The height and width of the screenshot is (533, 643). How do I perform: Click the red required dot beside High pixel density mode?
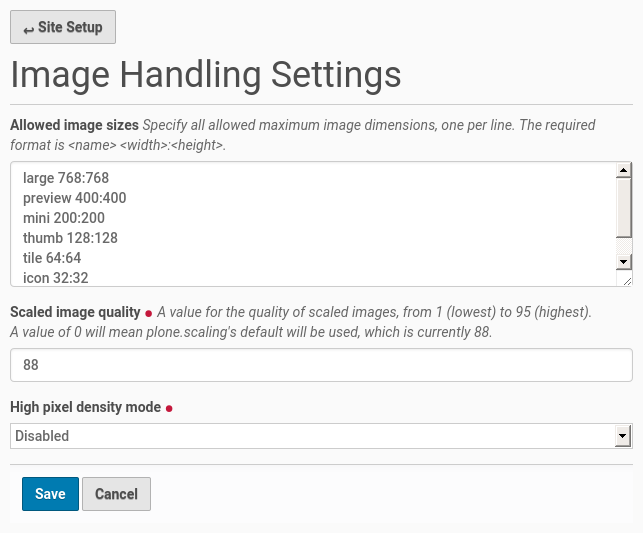[169, 408]
